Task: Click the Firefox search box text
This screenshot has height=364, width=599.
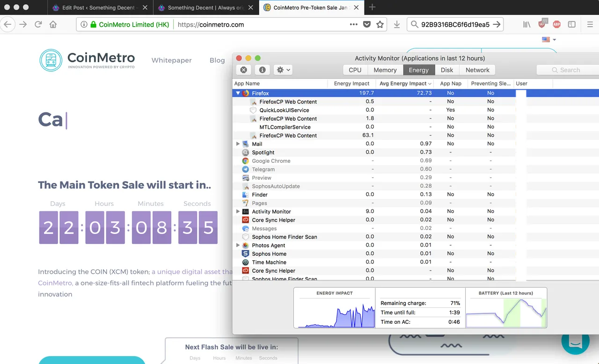Action: pos(455,24)
